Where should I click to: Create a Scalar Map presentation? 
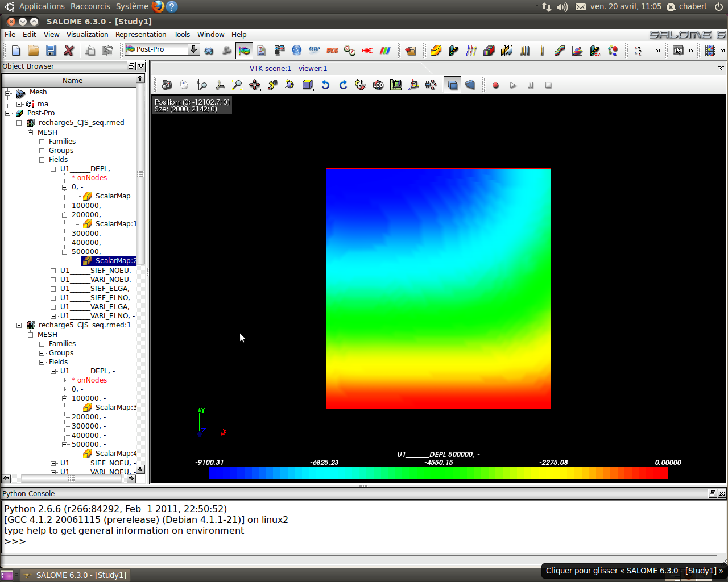(436, 51)
